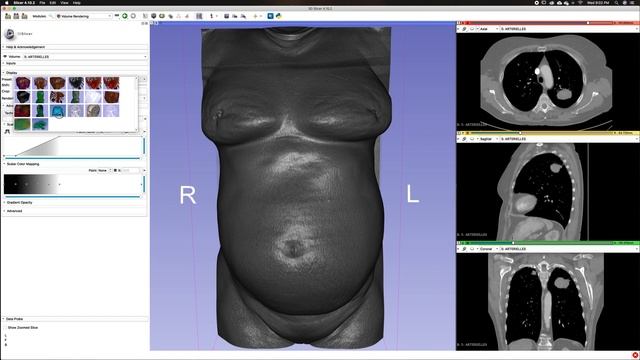Toggle volume visibility eye icon
640x360 pixels.
click(x=5, y=57)
